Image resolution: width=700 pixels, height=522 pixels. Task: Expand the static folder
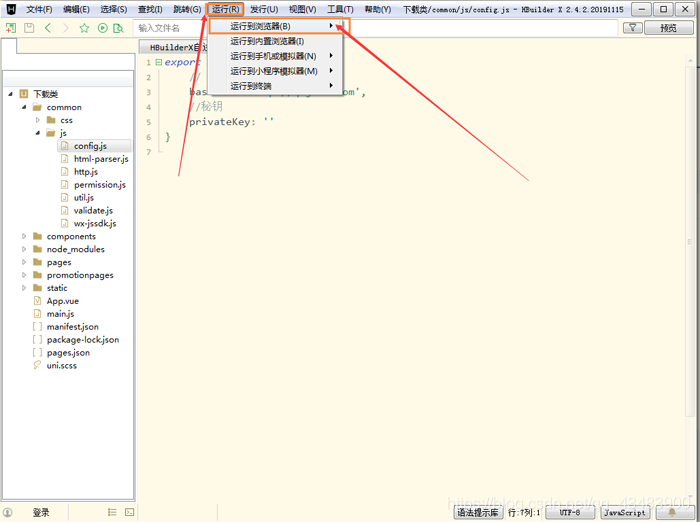tap(24, 288)
